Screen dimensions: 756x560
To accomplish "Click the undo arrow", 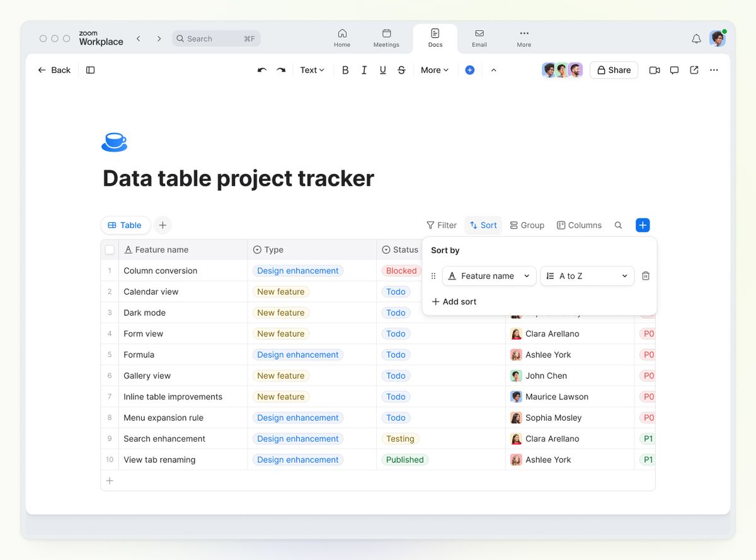I will tap(261, 70).
